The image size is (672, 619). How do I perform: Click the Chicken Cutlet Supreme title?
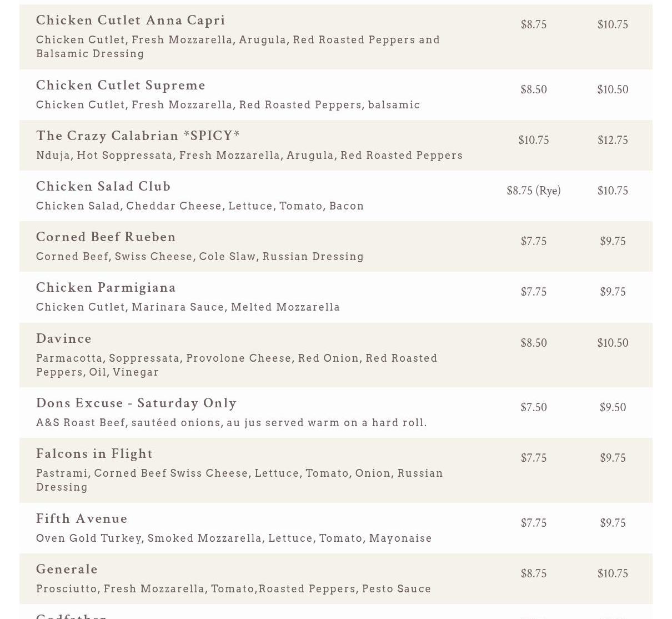121,86
